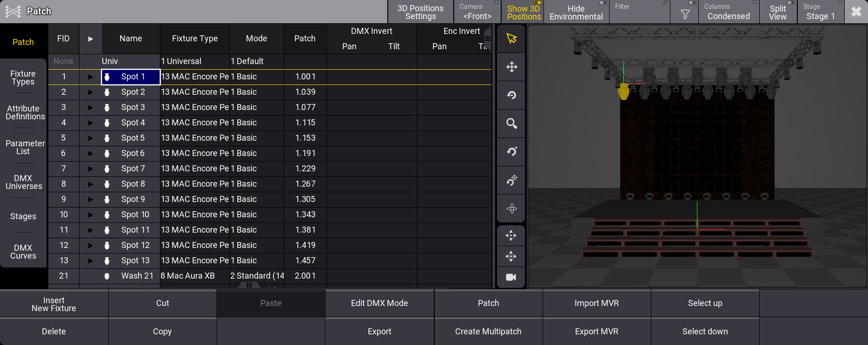Image resolution: width=868 pixels, height=345 pixels.
Task: Click the video camera icon
Action: [x=511, y=277]
